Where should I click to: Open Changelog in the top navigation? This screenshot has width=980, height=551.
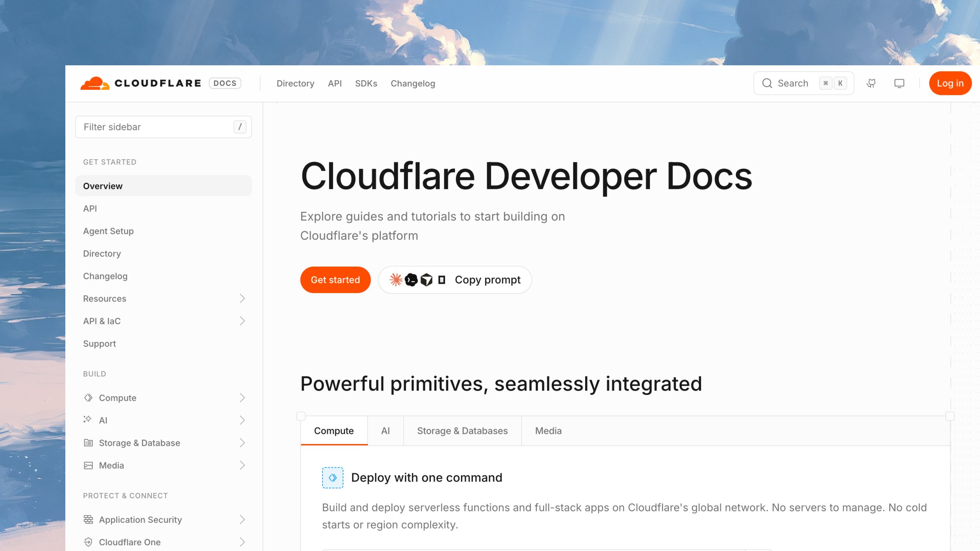point(413,83)
